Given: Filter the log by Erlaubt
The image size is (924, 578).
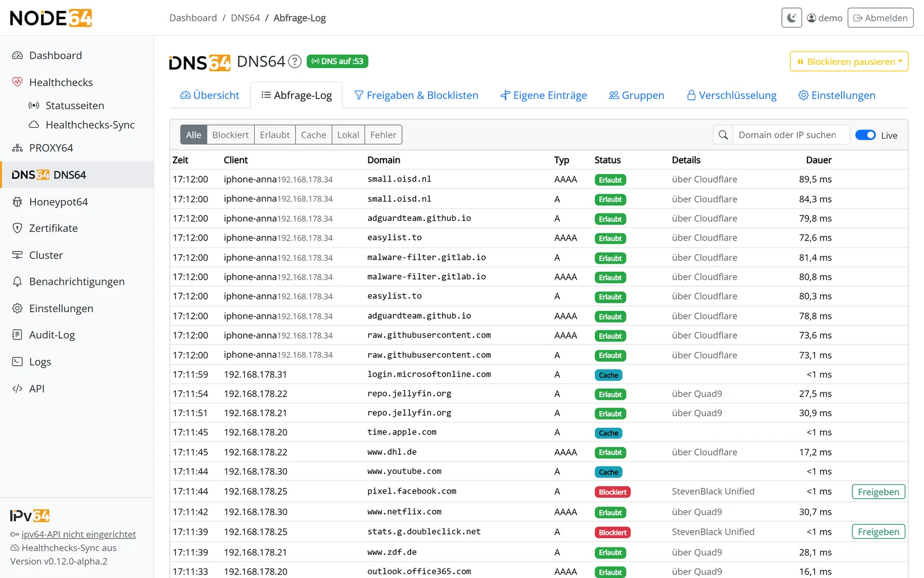Looking at the screenshot, I should (275, 135).
